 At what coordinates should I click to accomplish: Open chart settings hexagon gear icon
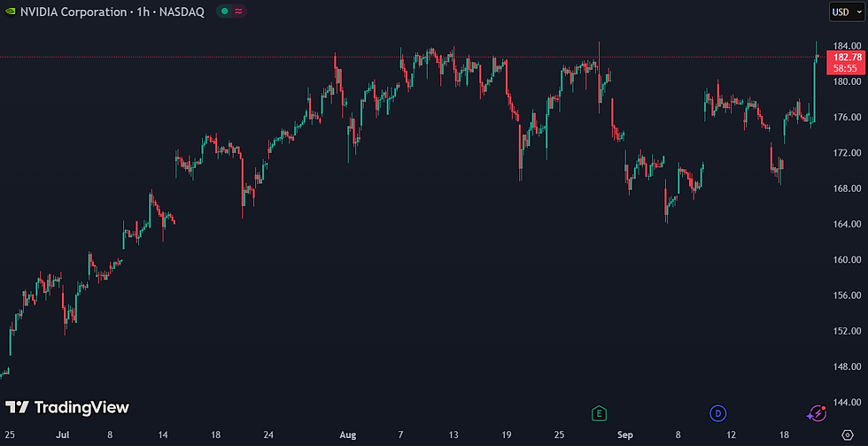tap(848, 434)
